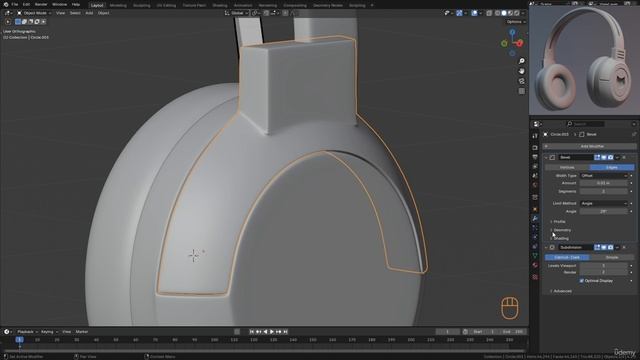Viewport: 640px width, 360px height.
Task: Open the timeline Playback menu
Action: [x=27, y=332]
